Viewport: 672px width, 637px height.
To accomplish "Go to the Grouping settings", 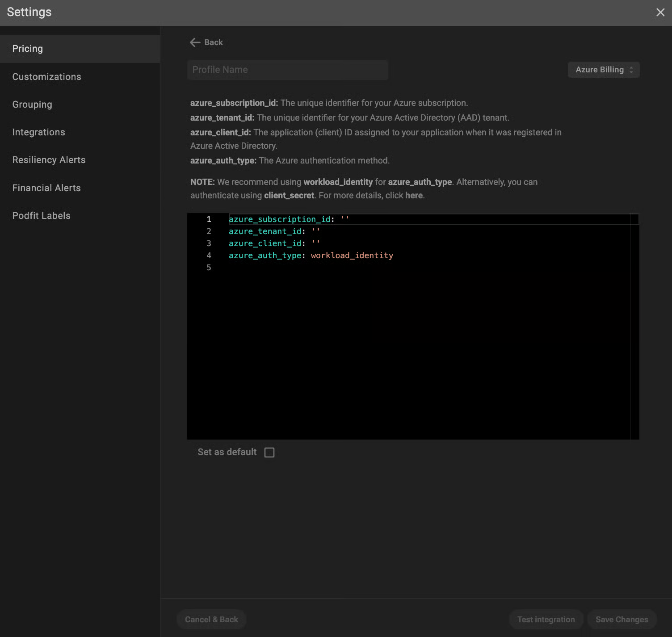I will tap(32, 105).
